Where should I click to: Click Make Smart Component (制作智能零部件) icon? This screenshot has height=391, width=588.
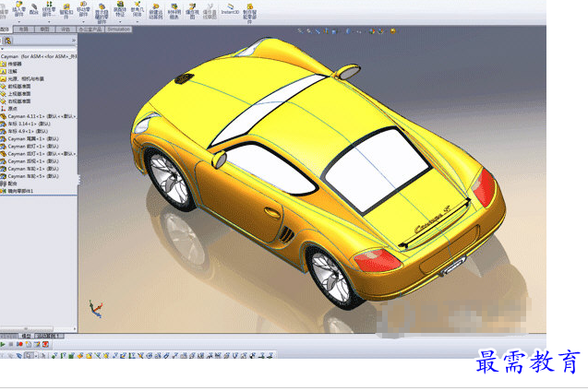tap(250, 13)
